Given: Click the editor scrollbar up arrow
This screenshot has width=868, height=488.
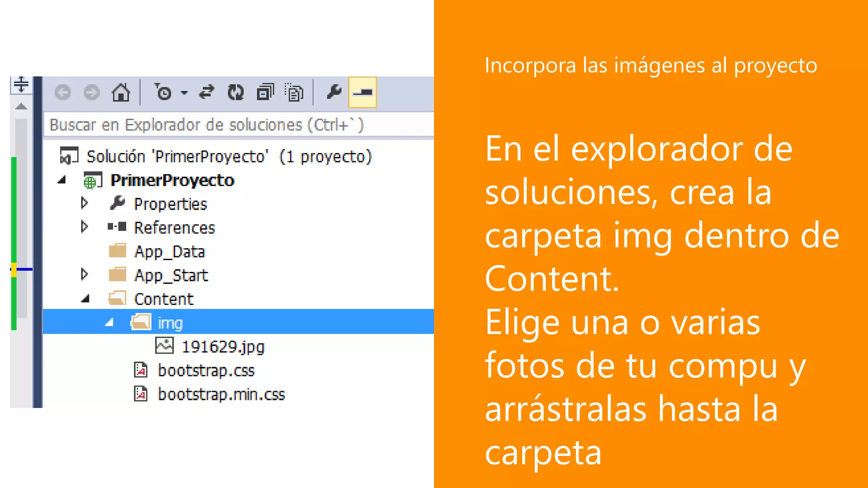Looking at the screenshot, I should (21, 107).
